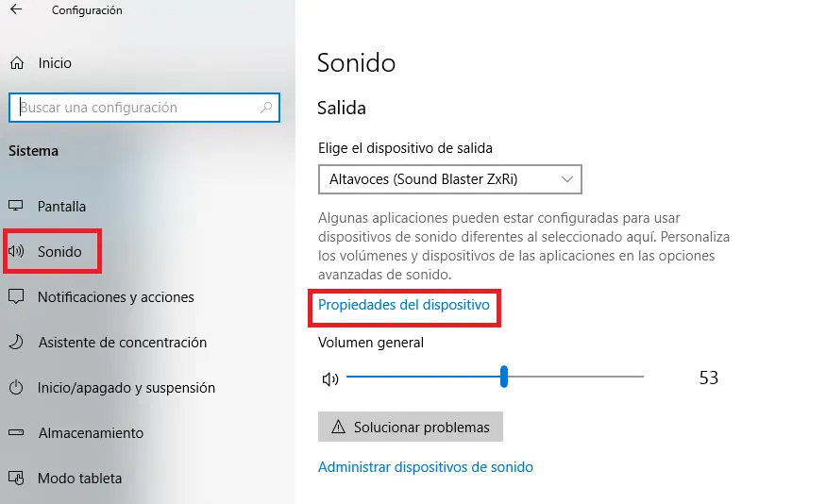Click the Almacenamiento drive icon

point(16,433)
